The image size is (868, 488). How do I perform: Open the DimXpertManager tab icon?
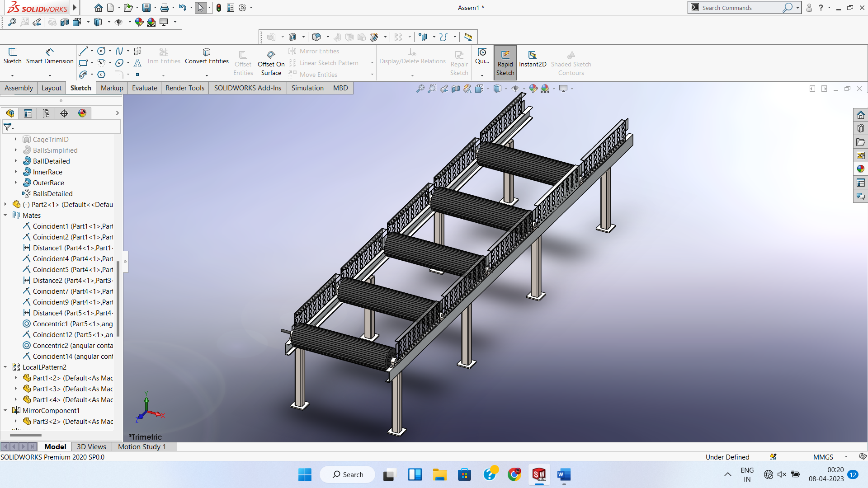point(64,113)
